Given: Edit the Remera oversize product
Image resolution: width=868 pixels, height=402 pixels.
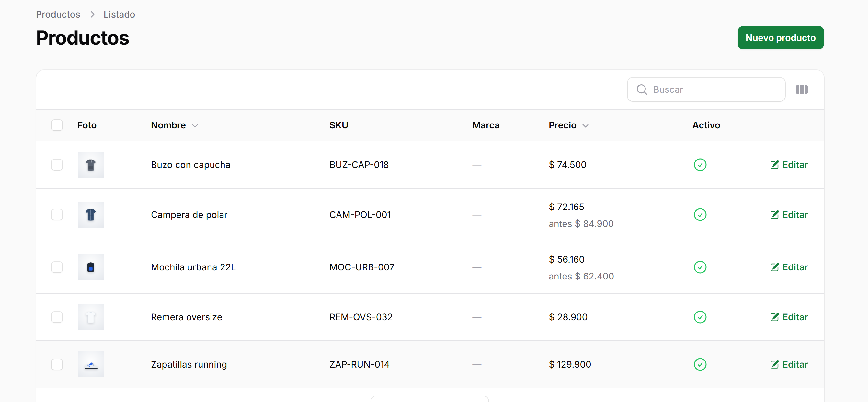Looking at the screenshot, I should click(x=789, y=317).
